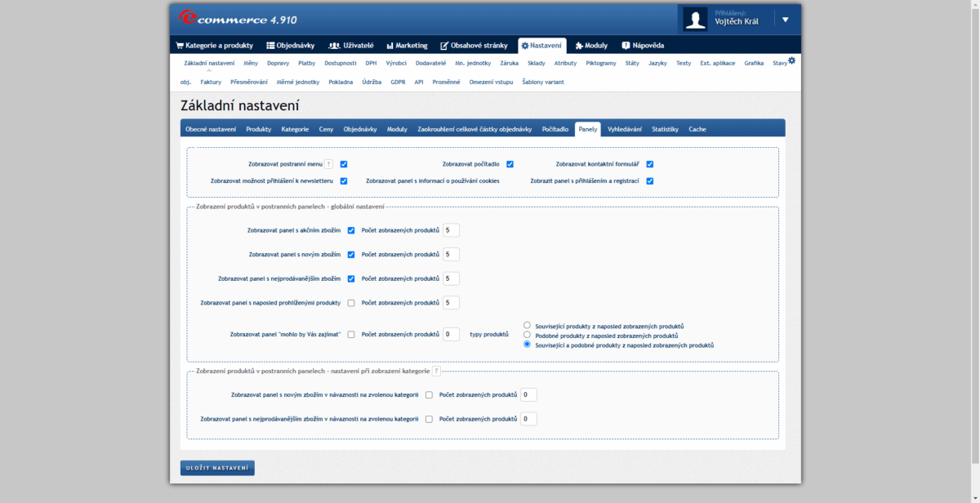
Task: Click help icon next to Zobrazovat postranní menu
Action: pos(328,164)
